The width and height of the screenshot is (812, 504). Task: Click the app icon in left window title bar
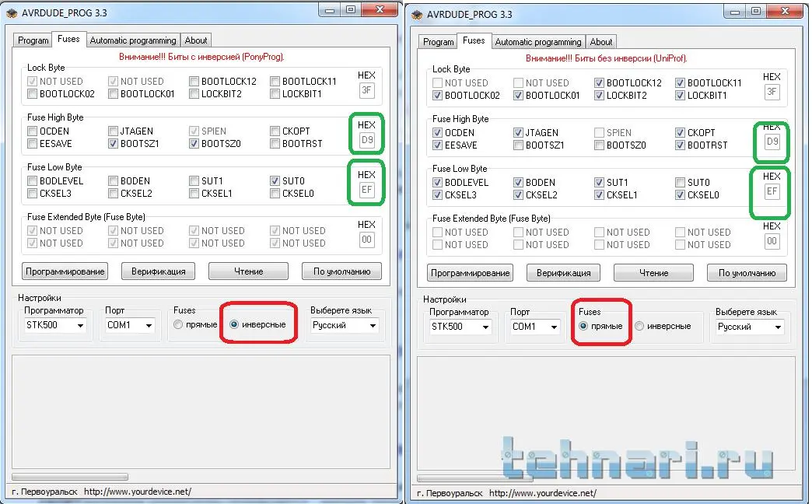[12, 13]
